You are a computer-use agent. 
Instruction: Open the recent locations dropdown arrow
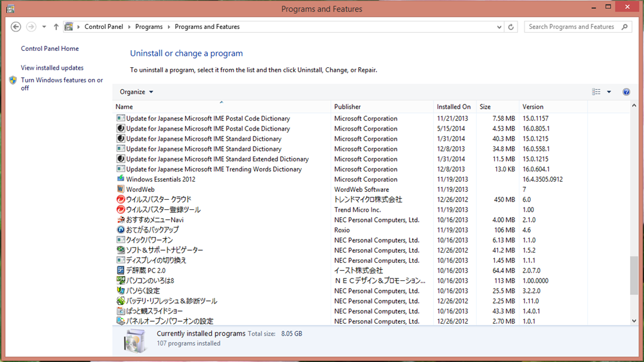44,27
